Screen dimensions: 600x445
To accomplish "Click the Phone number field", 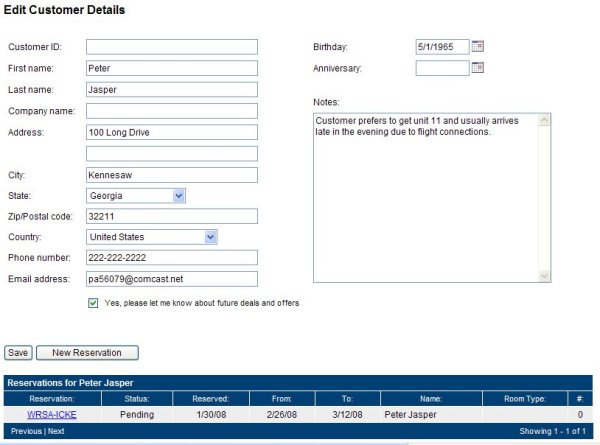I will [172, 258].
